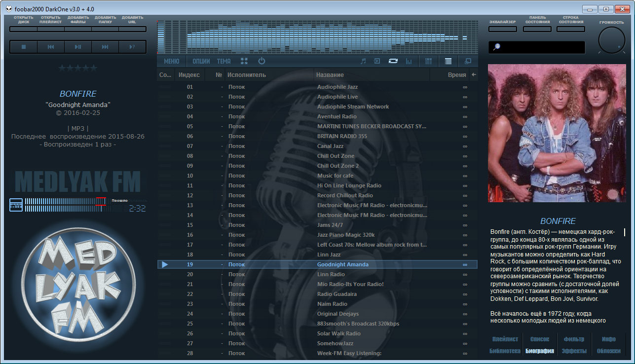Screen dimensions: 635x364
Task: Click the arrow-into-box playback icon
Action: point(377,61)
